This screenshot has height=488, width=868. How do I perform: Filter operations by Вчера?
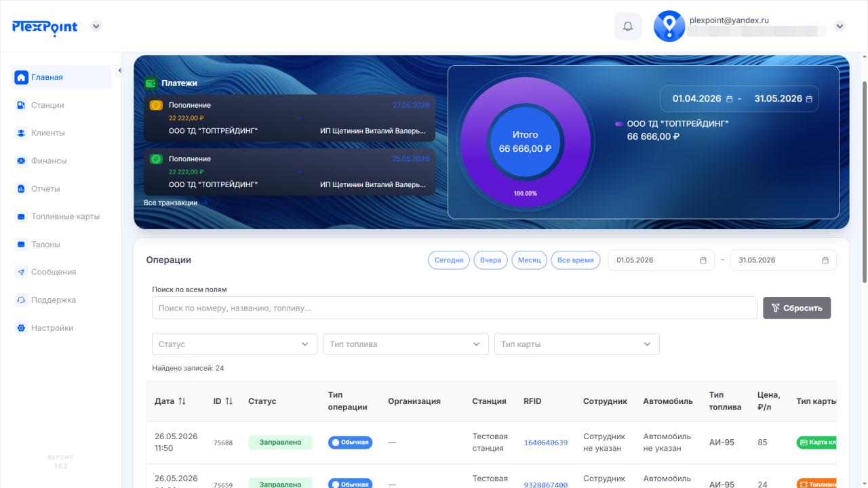tap(490, 260)
